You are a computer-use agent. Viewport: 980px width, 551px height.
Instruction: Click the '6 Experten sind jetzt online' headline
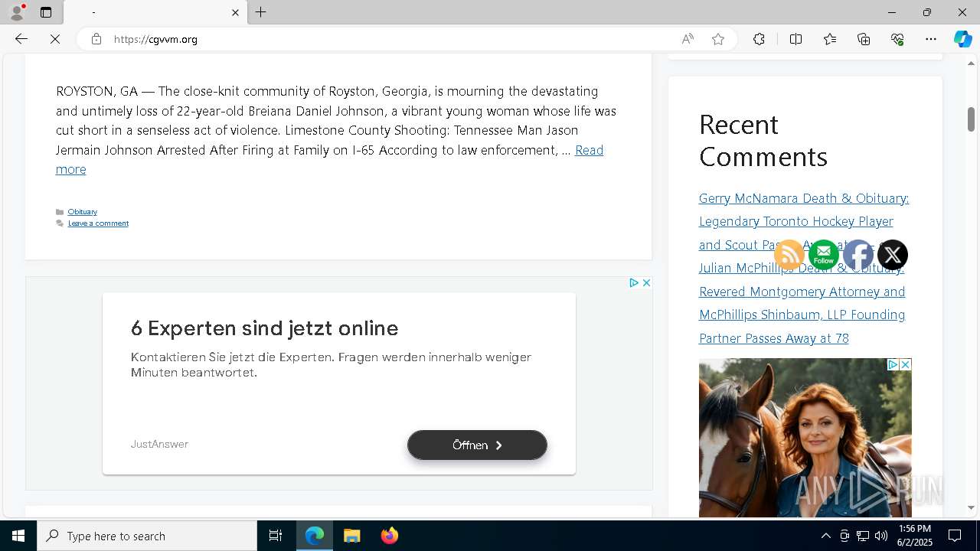(x=265, y=328)
